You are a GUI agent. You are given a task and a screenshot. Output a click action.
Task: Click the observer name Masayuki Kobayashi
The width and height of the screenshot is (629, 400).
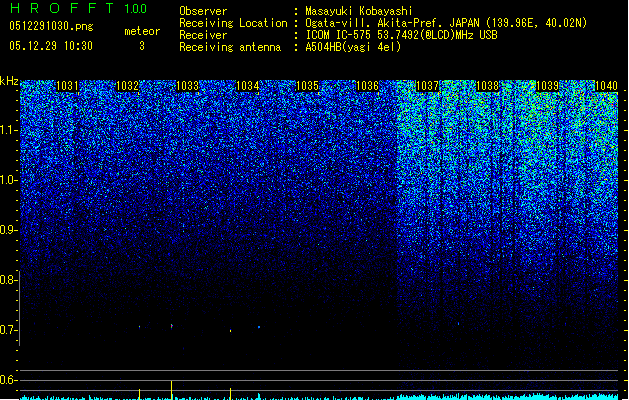pyautogui.click(x=359, y=11)
